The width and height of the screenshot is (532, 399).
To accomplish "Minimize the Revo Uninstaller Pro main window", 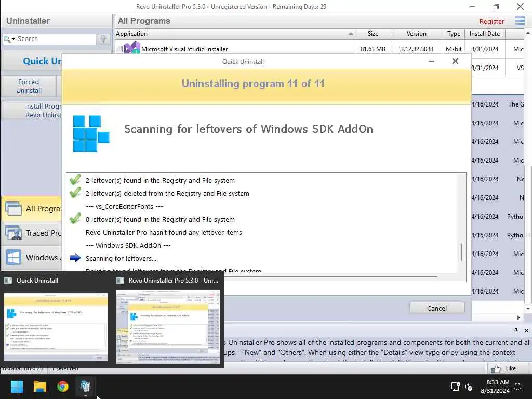I will (472, 7).
